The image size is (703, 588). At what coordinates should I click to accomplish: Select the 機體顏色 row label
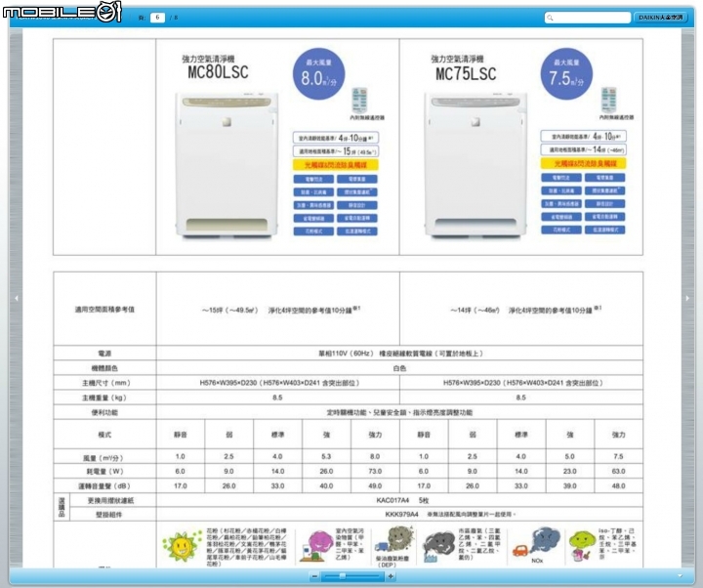104,368
